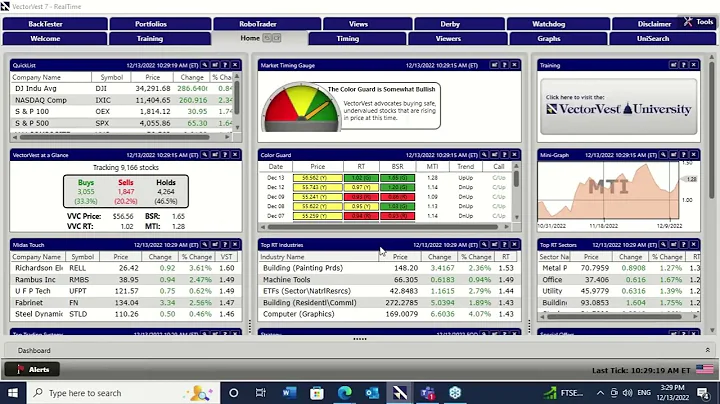Visit VectorVest University banner

pyautogui.click(x=619, y=107)
